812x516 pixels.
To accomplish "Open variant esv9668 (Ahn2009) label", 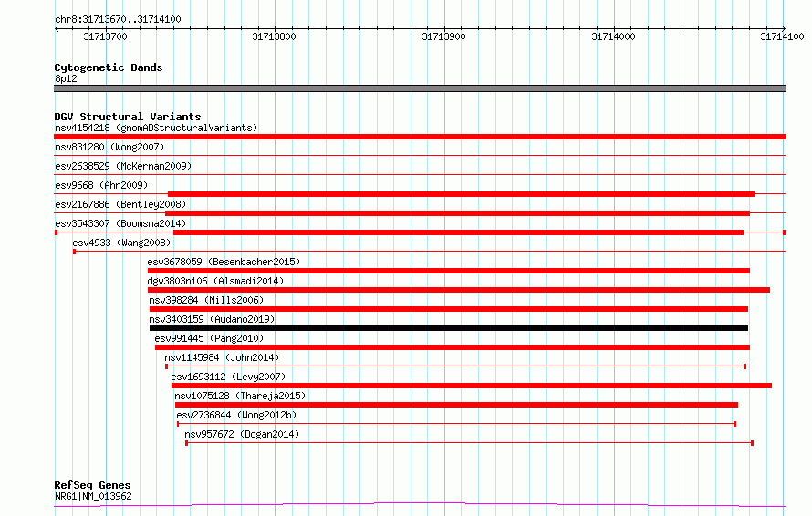I will point(101,185).
